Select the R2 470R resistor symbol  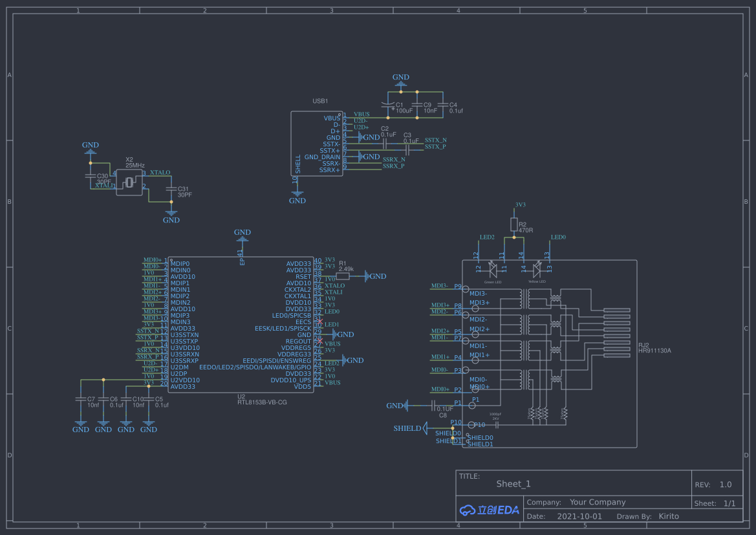pos(514,224)
